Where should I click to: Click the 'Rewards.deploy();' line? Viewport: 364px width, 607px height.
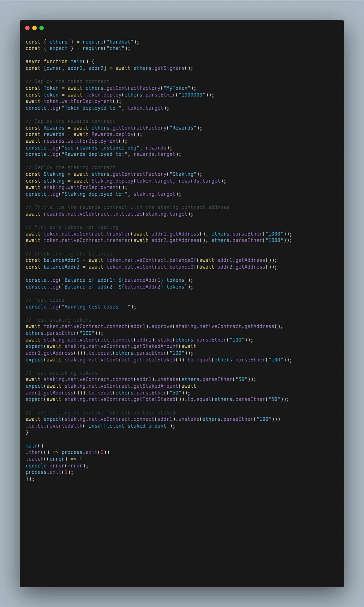pos(84,134)
